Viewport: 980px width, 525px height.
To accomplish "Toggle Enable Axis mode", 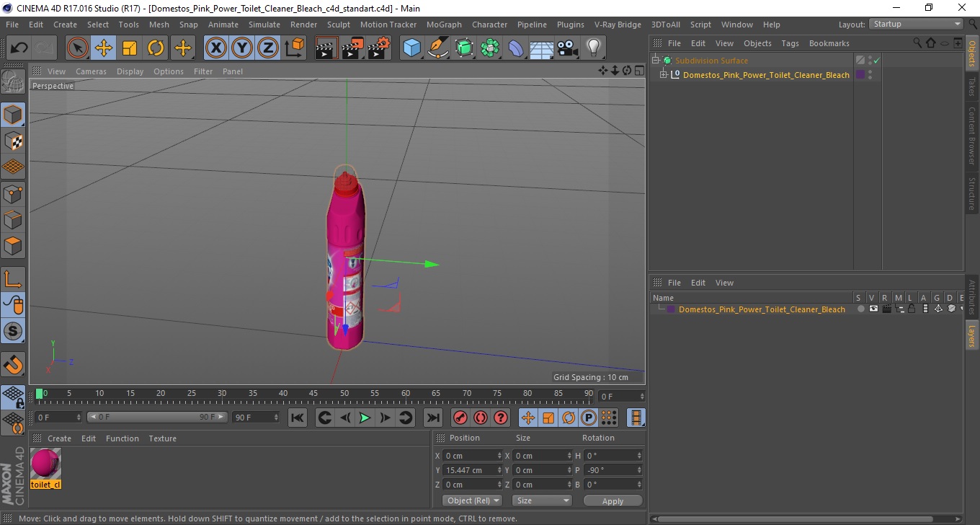I will [13, 279].
